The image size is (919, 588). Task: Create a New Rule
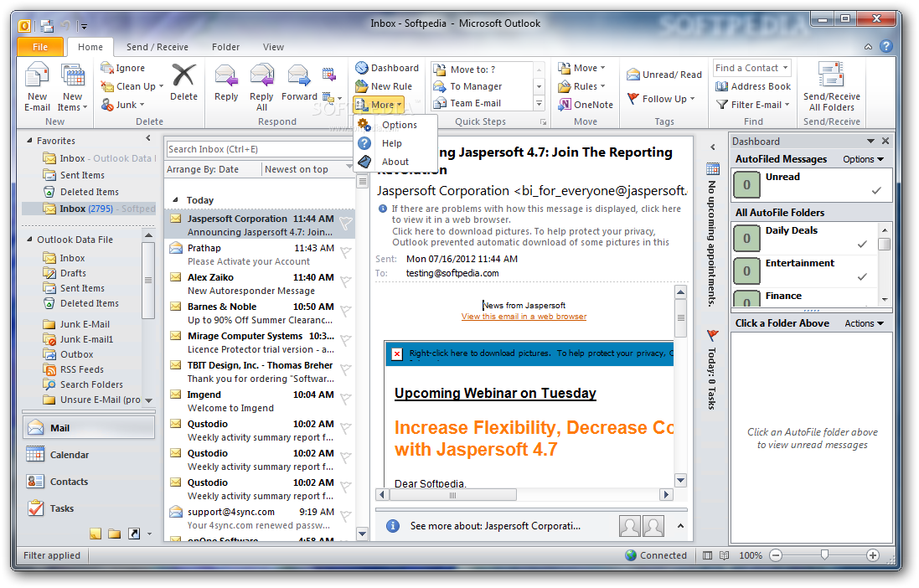tap(384, 86)
